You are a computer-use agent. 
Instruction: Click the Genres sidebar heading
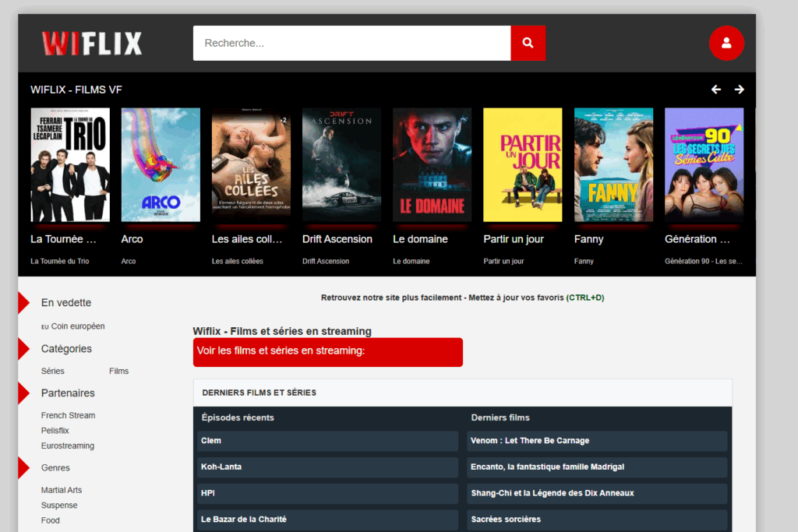pyautogui.click(x=55, y=468)
